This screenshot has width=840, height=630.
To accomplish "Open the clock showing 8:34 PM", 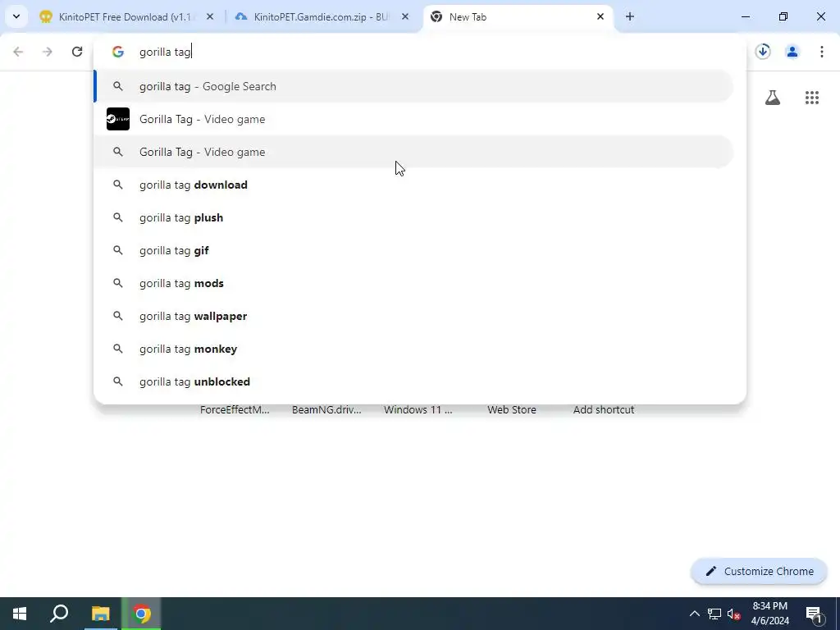I will pyautogui.click(x=769, y=614).
